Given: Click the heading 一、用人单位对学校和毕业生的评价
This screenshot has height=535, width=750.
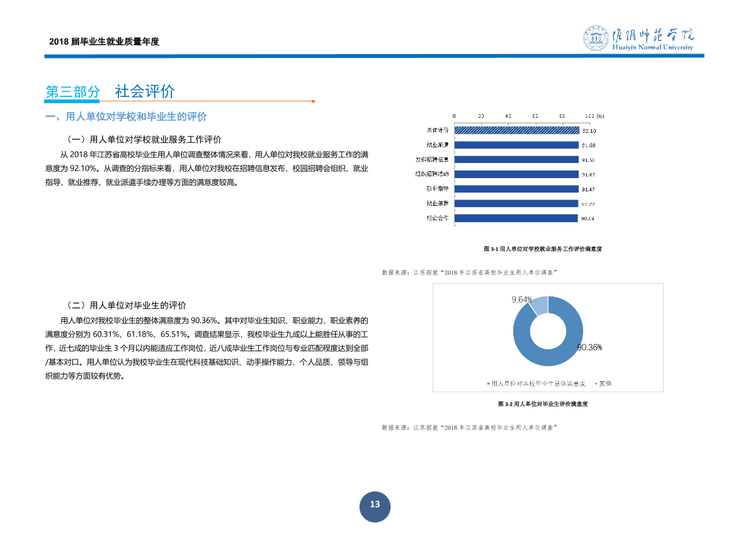Looking at the screenshot, I should click(x=126, y=117).
